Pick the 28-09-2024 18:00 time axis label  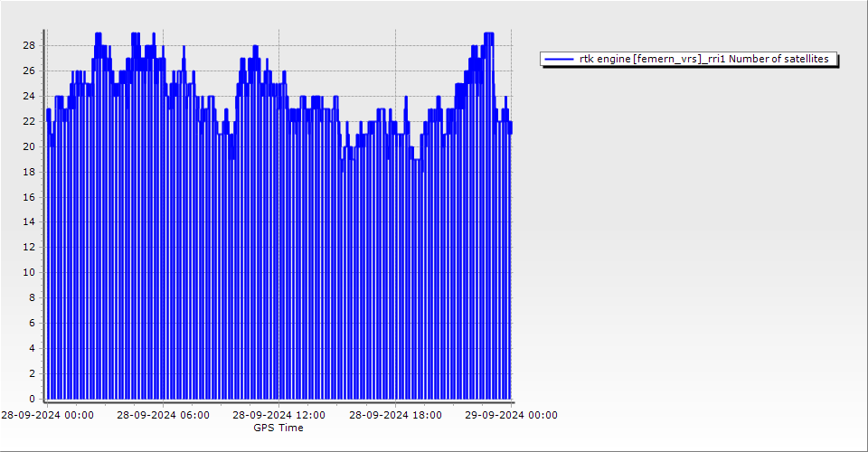[x=395, y=415]
